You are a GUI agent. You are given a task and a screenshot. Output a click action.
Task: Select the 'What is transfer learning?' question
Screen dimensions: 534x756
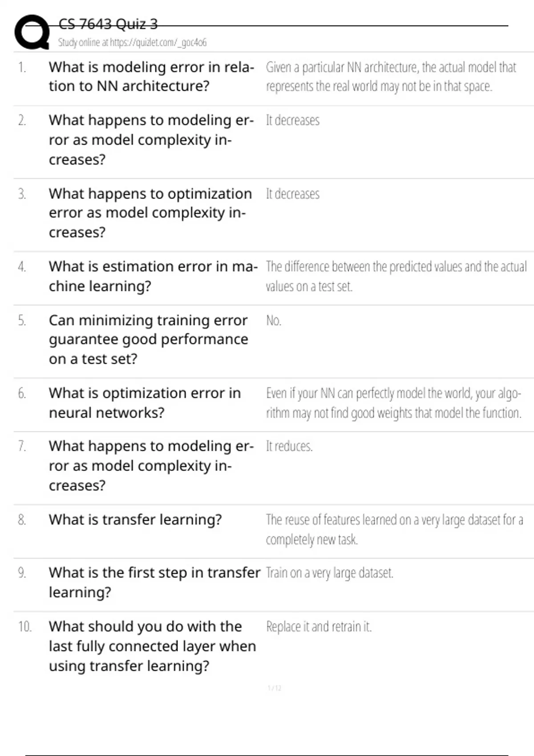(135, 519)
